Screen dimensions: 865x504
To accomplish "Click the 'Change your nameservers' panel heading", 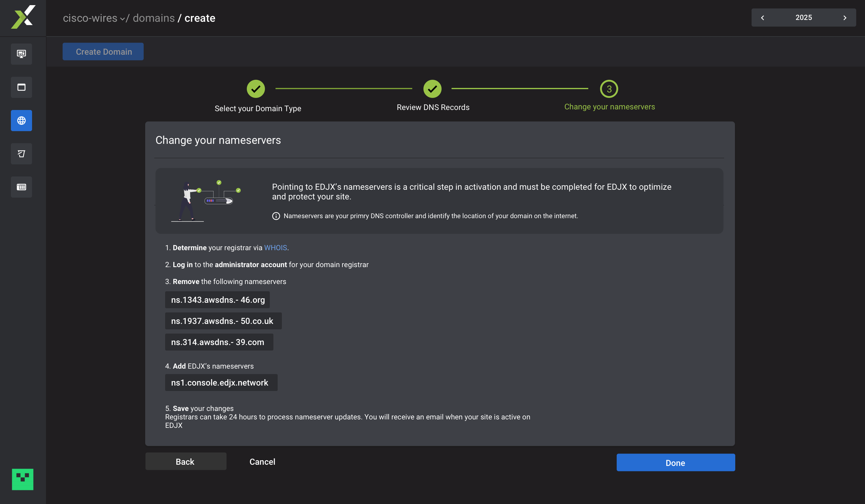I will (x=218, y=140).
